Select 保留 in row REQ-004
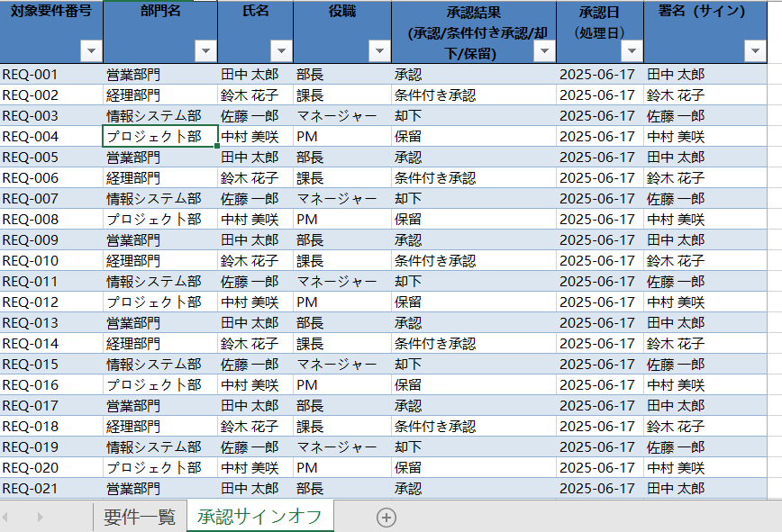Image resolution: width=782 pixels, height=532 pixels. tap(474, 137)
